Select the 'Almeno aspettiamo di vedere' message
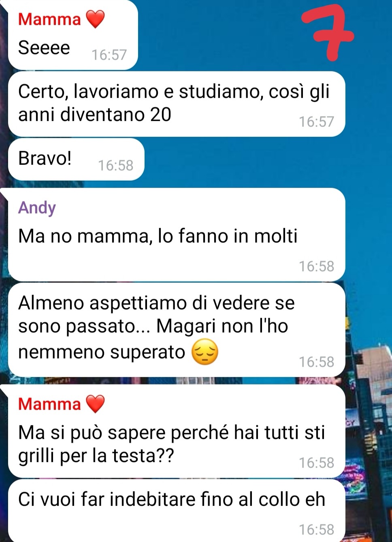 [x=177, y=330]
